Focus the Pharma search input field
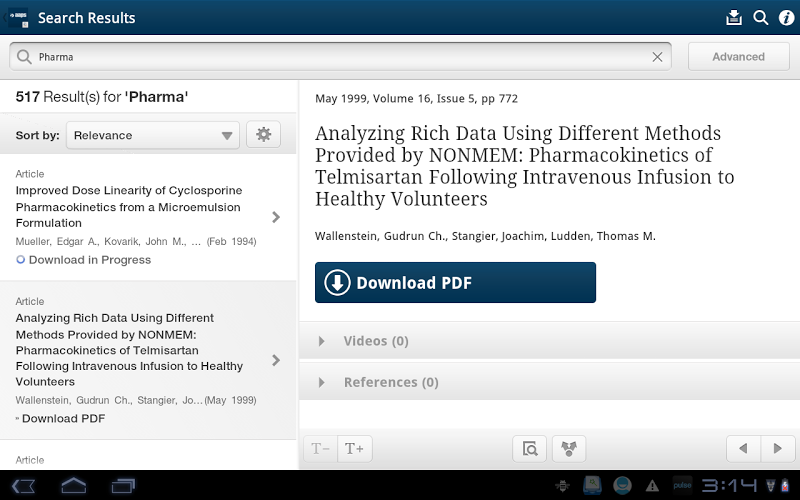This screenshot has width=800, height=500. [x=340, y=57]
